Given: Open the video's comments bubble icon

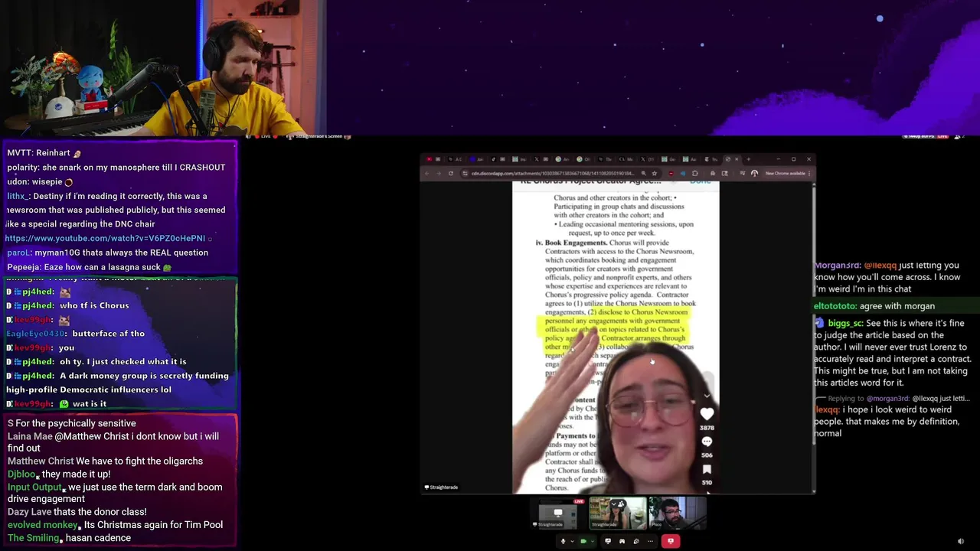Looking at the screenshot, I should [x=707, y=442].
